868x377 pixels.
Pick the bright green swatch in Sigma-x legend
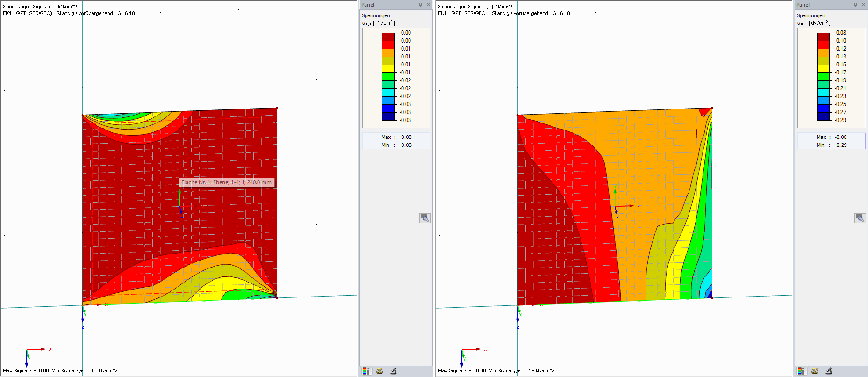tap(388, 77)
